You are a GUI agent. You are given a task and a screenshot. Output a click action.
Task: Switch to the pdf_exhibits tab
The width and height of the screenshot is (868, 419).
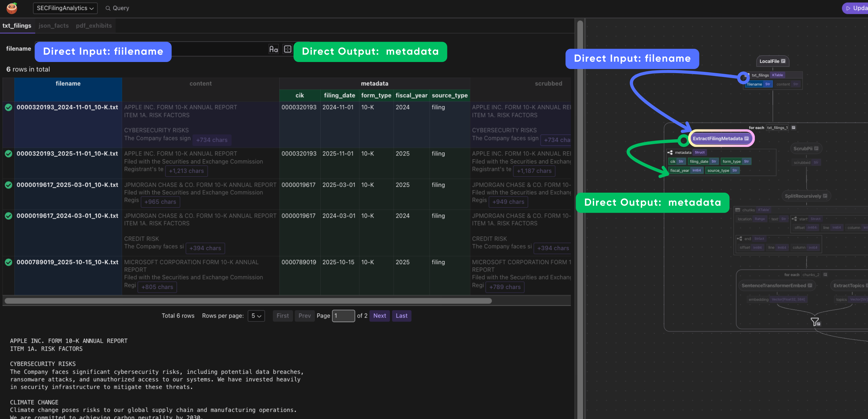94,26
